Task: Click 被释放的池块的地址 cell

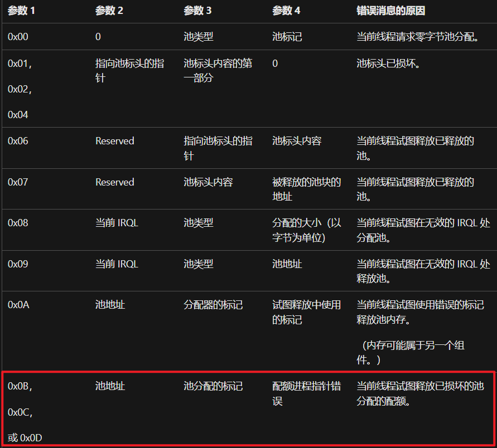Action: click(306, 189)
